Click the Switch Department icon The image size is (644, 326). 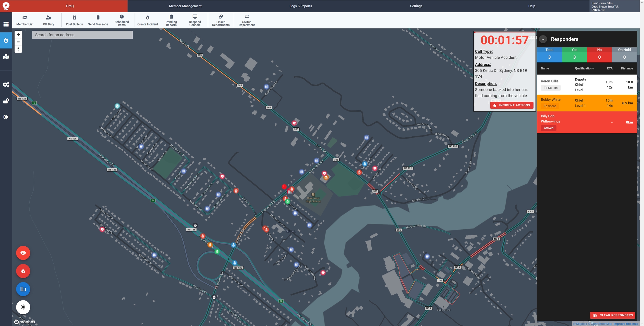247,17
